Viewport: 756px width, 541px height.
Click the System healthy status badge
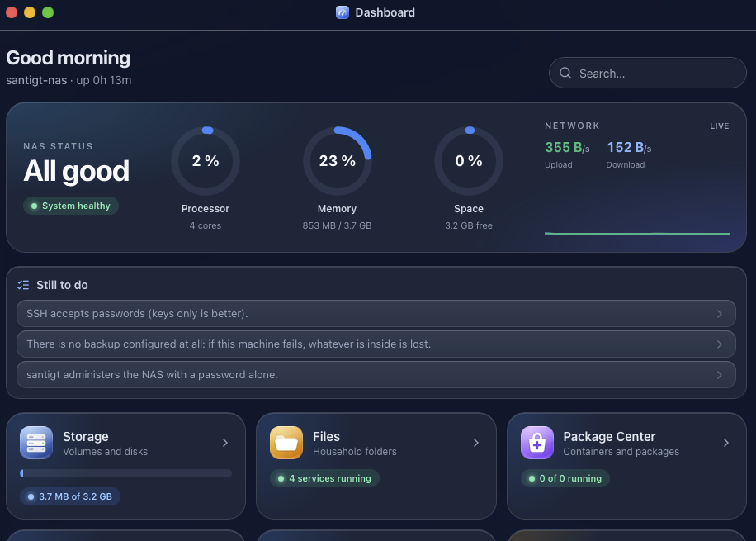coord(71,206)
